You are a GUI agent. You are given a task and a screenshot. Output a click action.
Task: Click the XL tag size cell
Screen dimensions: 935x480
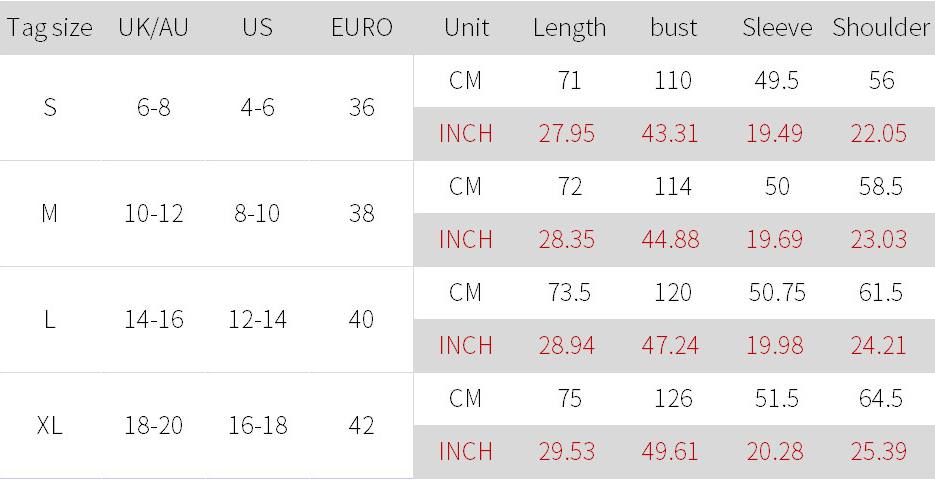pyautogui.click(x=50, y=425)
